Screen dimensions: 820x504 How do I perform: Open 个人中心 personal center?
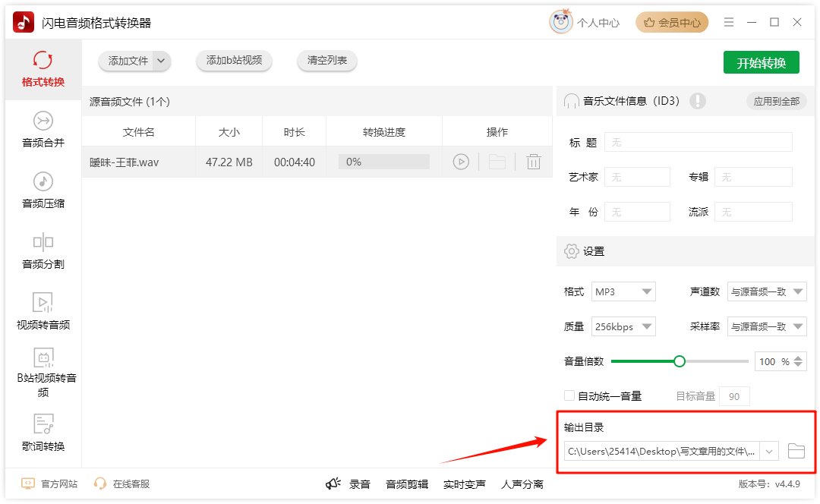(x=598, y=23)
